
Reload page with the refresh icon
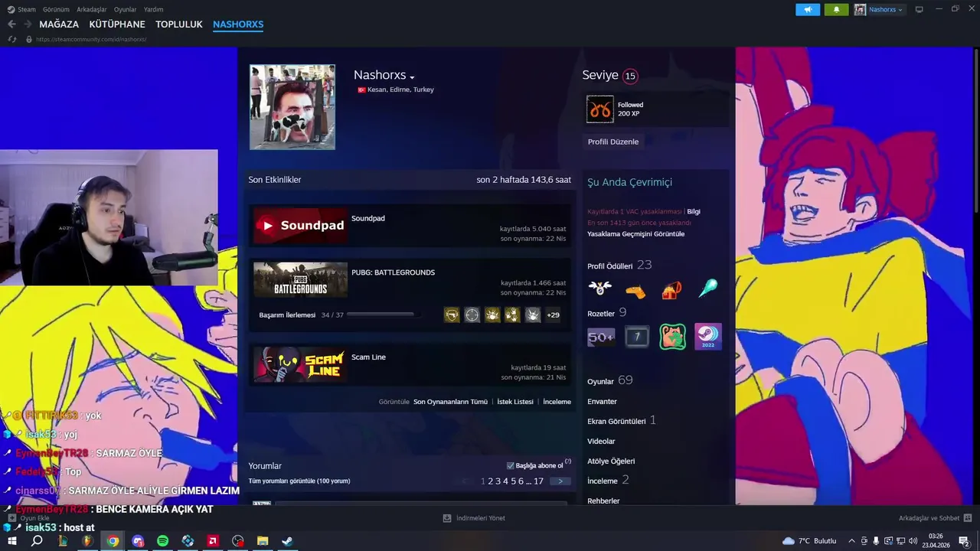point(11,39)
